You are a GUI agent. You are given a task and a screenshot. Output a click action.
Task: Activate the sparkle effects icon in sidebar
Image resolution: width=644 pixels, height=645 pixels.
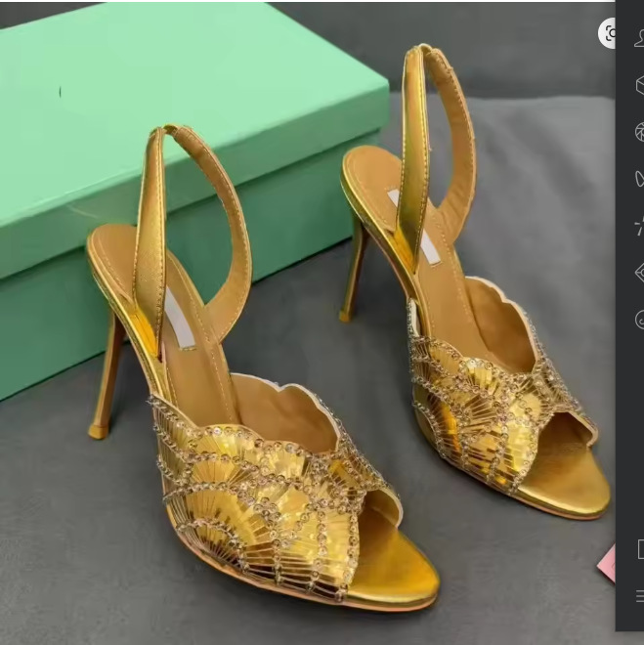[x=639, y=227]
